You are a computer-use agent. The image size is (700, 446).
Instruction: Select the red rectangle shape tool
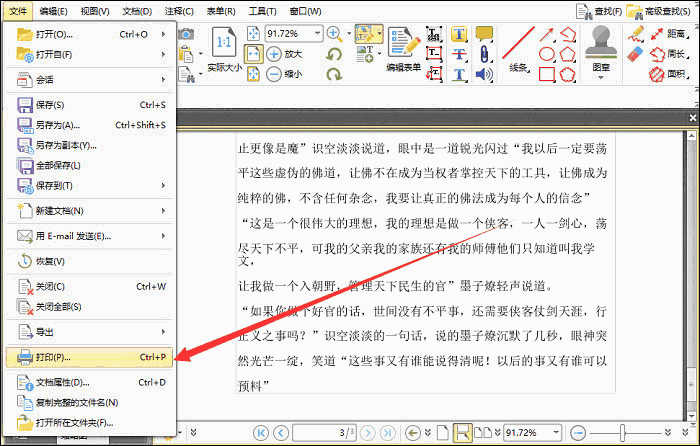[547, 74]
